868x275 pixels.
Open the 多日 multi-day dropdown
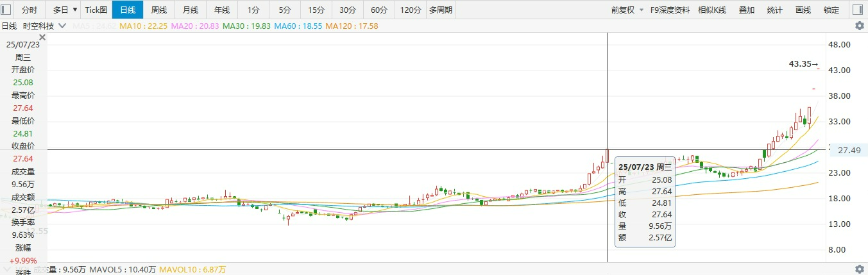(65, 10)
